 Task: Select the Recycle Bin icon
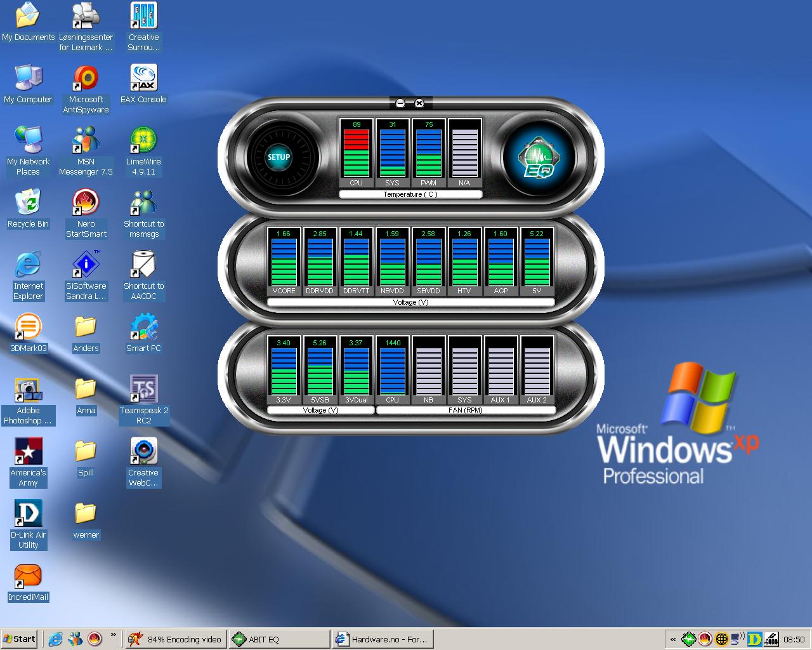pyautogui.click(x=28, y=208)
